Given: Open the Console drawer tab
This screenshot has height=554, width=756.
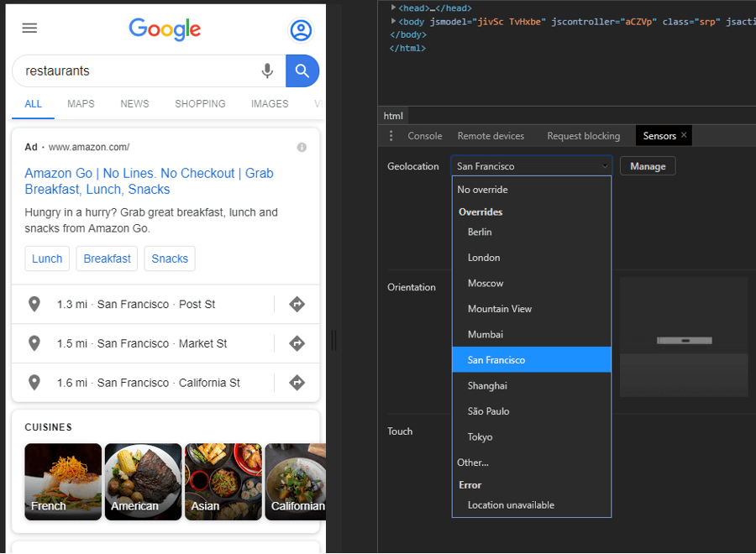Looking at the screenshot, I should [425, 136].
